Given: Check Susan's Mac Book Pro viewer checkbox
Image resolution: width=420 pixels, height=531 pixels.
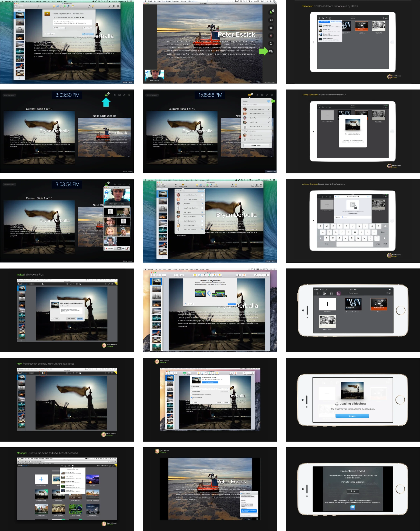Looking at the screenshot, I should pyautogui.click(x=202, y=208).
